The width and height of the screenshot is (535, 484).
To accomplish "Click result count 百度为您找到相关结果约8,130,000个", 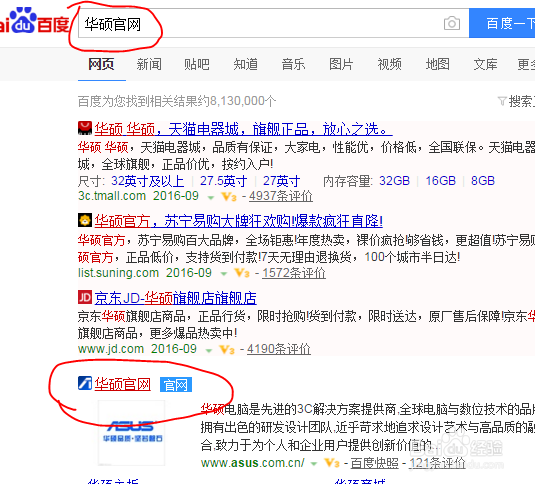I will [177, 101].
